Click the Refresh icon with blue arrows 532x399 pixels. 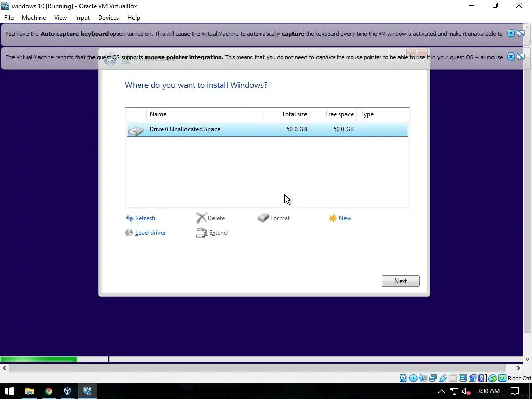point(129,218)
